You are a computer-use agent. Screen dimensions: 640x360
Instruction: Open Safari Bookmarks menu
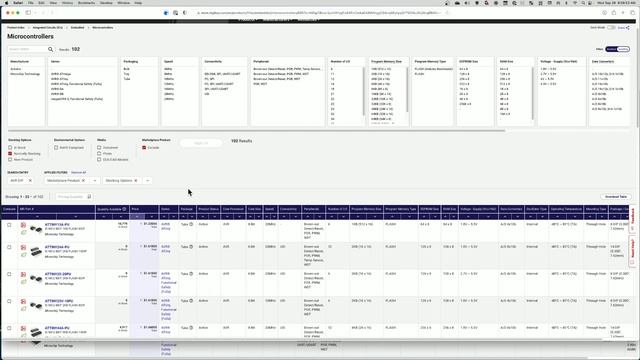[86, 3]
